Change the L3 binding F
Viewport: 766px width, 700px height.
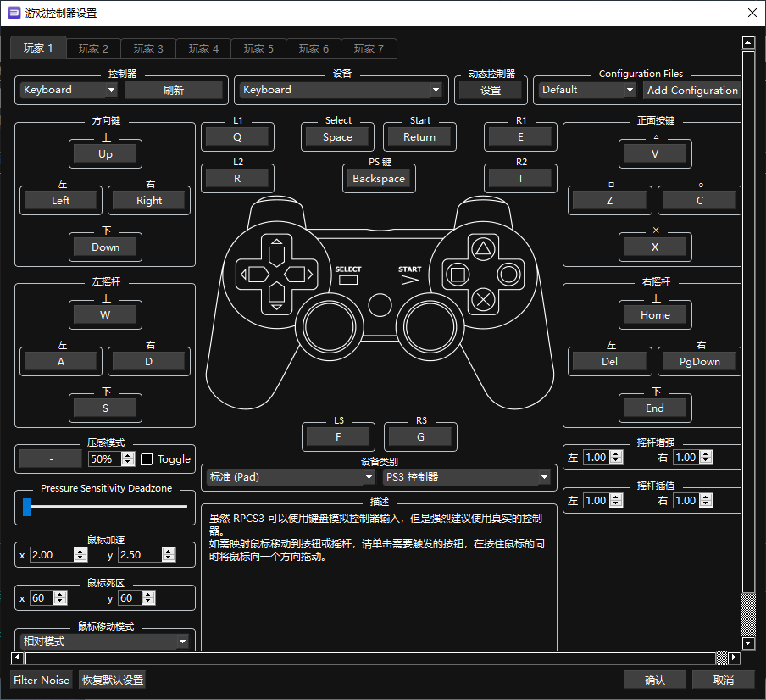pyautogui.click(x=338, y=437)
